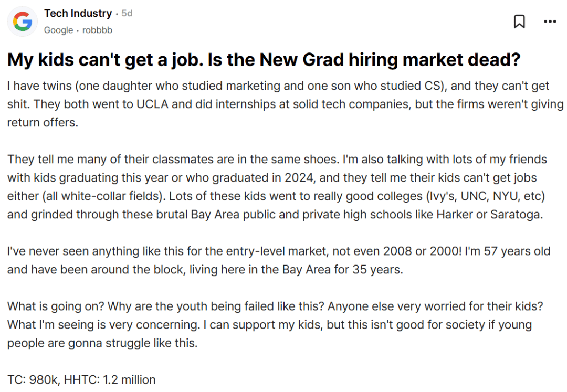
Task: View the profile of user robbbb
Action: (x=97, y=30)
